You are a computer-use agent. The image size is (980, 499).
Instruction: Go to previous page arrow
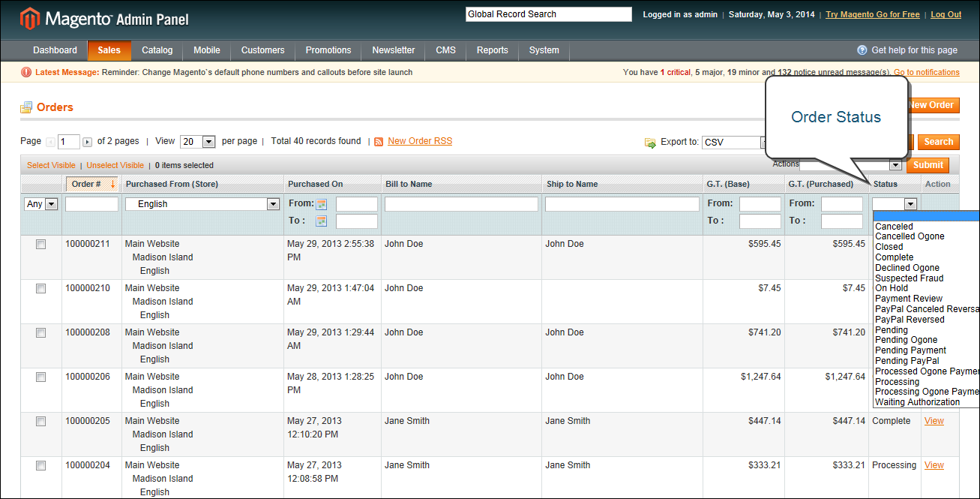click(x=50, y=142)
